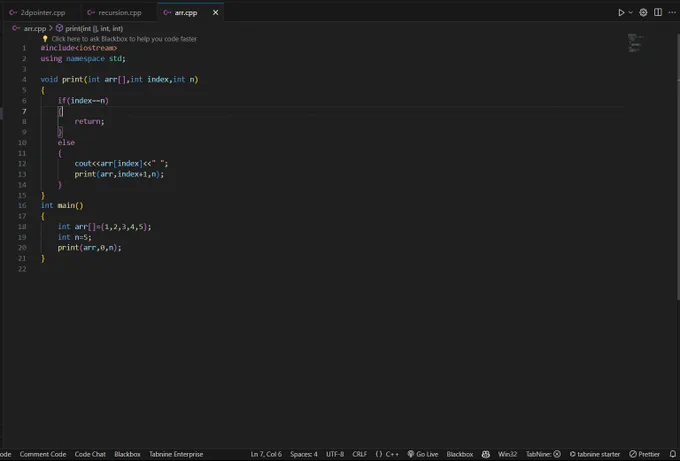Click the gear settings icon in editor toolbar
The height and width of the screenshot is (461, 680).
coord(643,13)
